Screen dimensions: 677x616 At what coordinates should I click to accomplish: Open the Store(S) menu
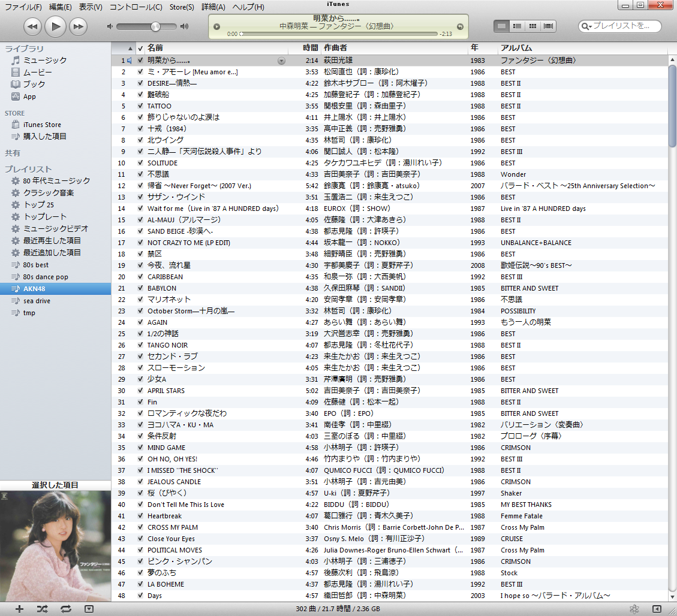[x=182, y=7]
